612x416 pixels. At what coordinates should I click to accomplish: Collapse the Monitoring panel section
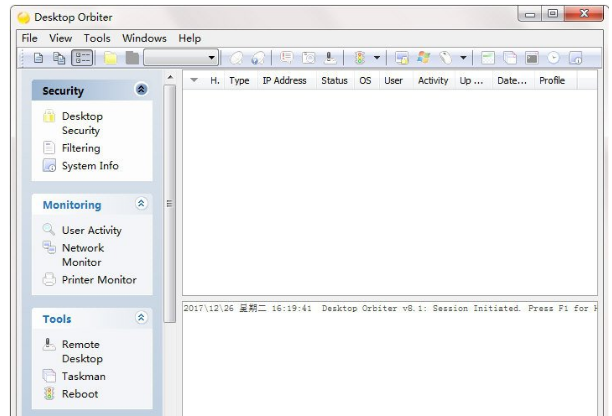tap(142, 205)
